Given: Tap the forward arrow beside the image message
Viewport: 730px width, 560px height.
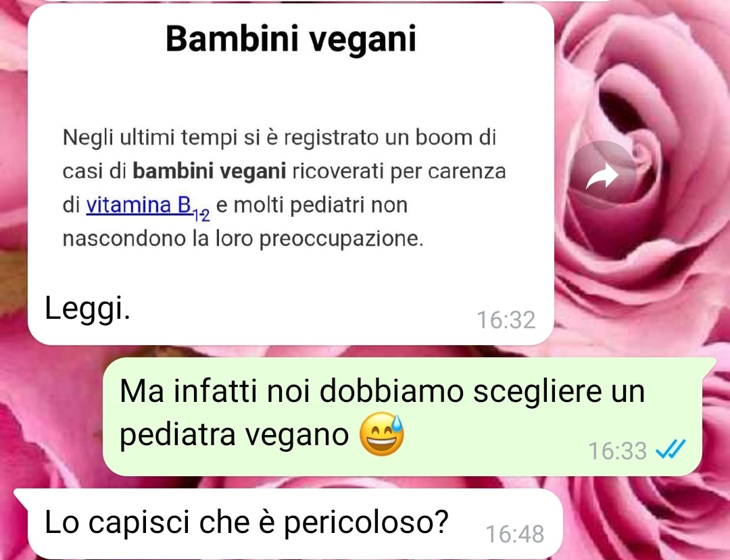Looking at the screenshot, I should click(603, 176).
